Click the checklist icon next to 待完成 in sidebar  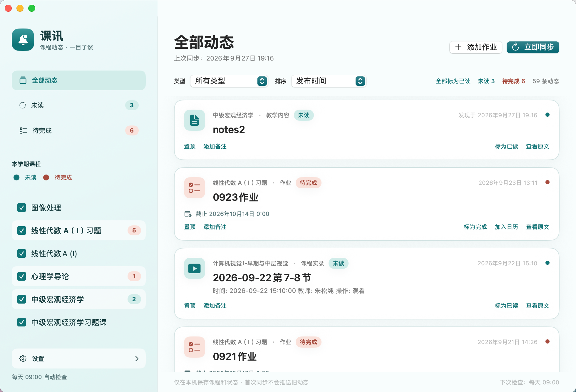23,130
